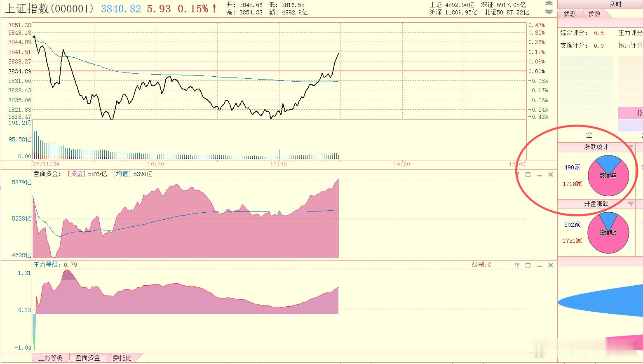
Task: Close the 主力等级 sub-chart panel
Action: coord(550,265)
